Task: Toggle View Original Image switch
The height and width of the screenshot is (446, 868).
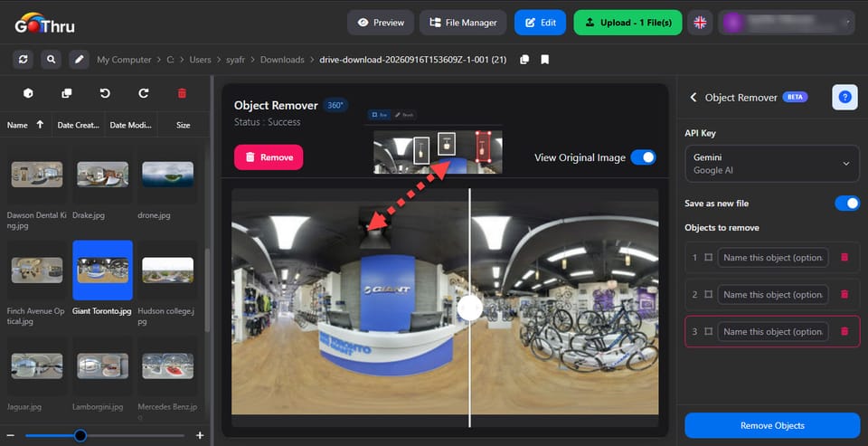Action: [643, 157]
